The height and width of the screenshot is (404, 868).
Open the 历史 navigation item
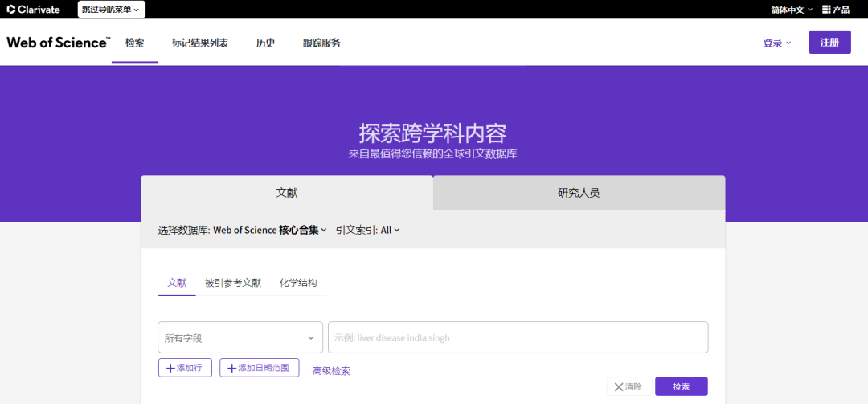click(x=265, y=43)
